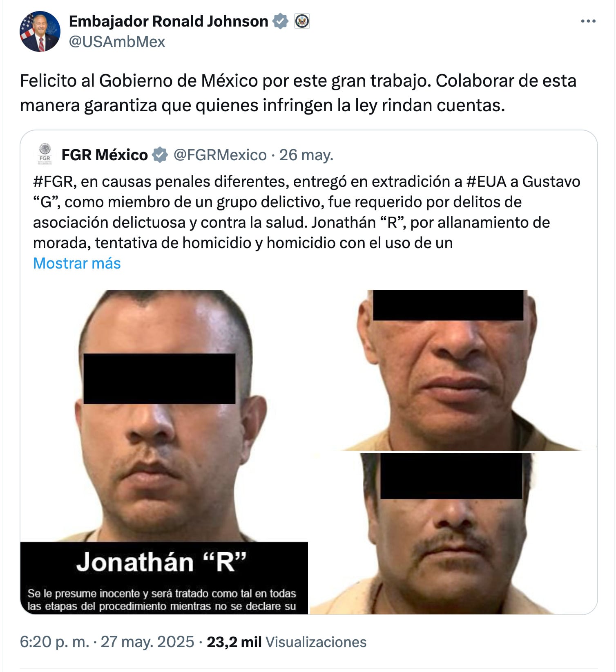Viewport: 616px width, 672px height.
Task: Open the bottom right photo of mustached man
Action: click(x=453, y=533)
